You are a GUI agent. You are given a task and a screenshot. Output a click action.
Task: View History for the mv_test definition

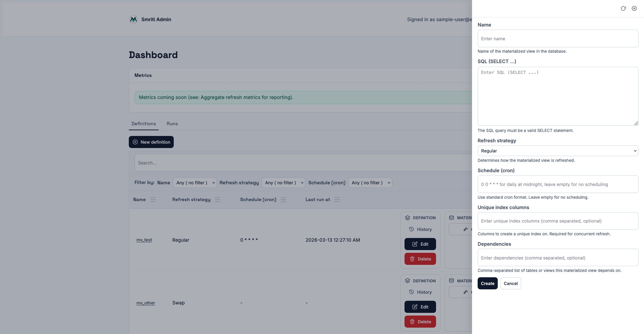click(420, 229)
